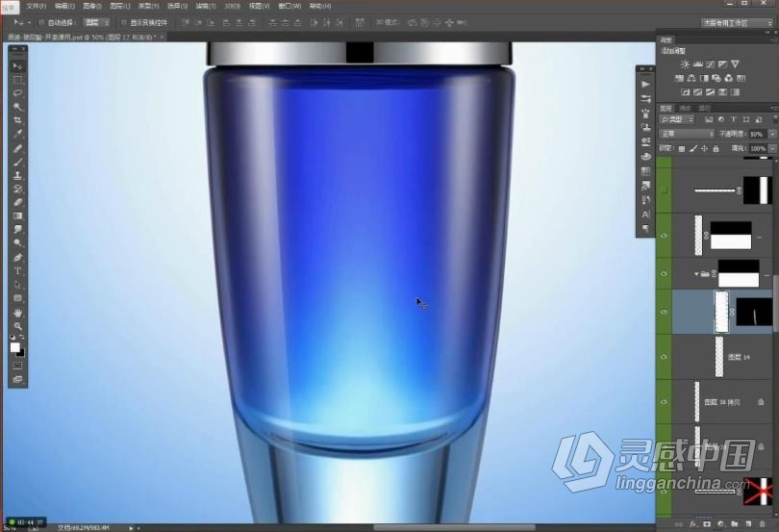Select the Move tool in the toolbox
The height and width of the screenshot is (532, 779).
point(17,65)
